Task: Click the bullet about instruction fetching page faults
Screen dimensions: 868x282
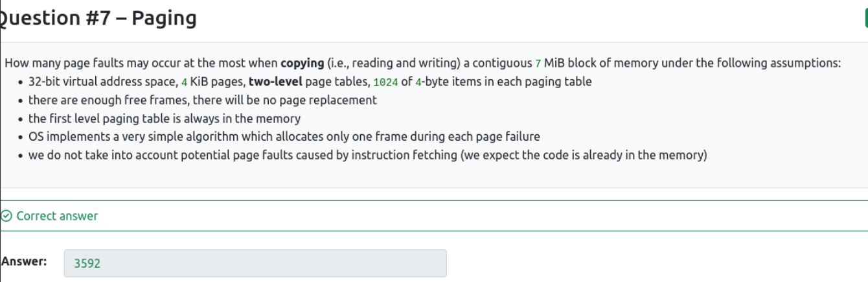Action: (368, 156)
